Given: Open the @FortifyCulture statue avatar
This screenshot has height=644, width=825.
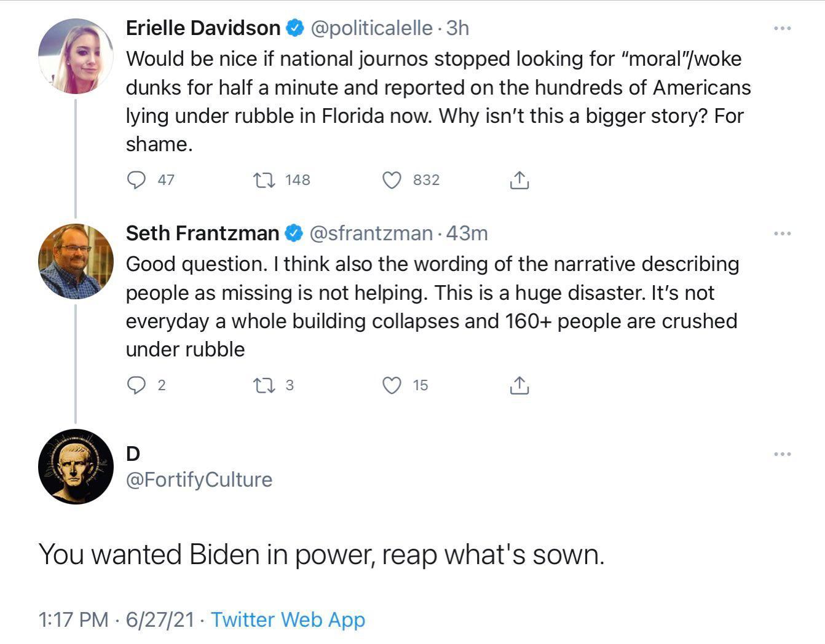Looking at the screenshot, I should (x=76, y=466).
